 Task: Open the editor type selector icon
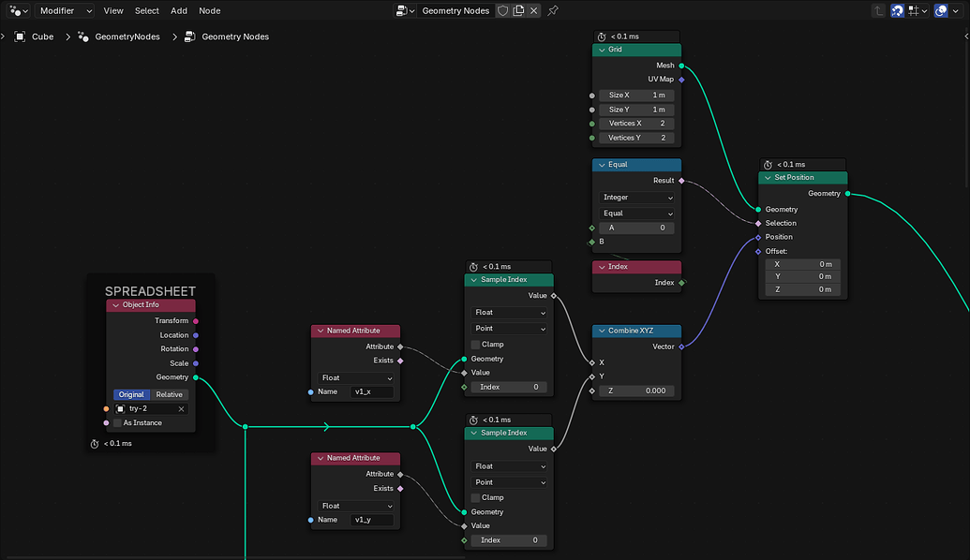pyautogui.click(x=18, y=10)
